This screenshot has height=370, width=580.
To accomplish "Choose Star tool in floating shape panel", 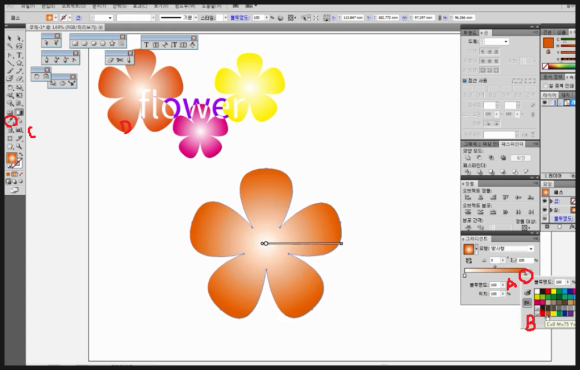I will pos(112,44).
